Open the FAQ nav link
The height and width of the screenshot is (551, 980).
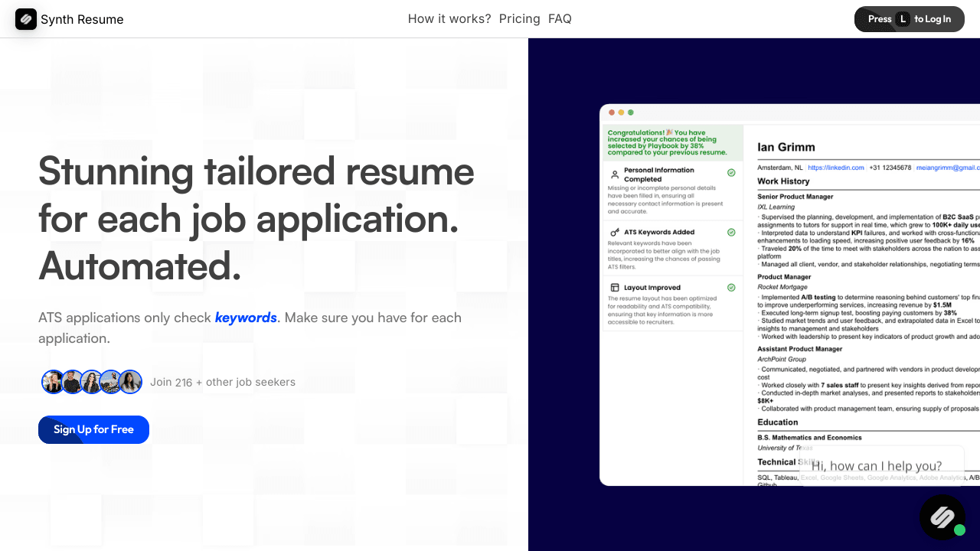(x=560, y=19)
